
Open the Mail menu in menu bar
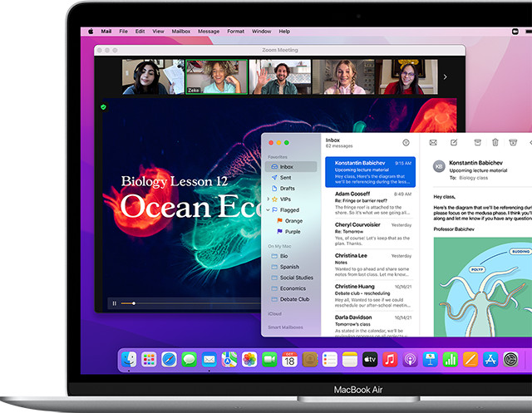click(106, 32)
